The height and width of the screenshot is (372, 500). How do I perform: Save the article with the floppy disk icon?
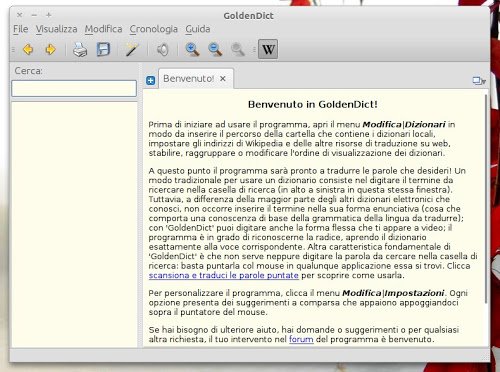(x=103, y=50)
